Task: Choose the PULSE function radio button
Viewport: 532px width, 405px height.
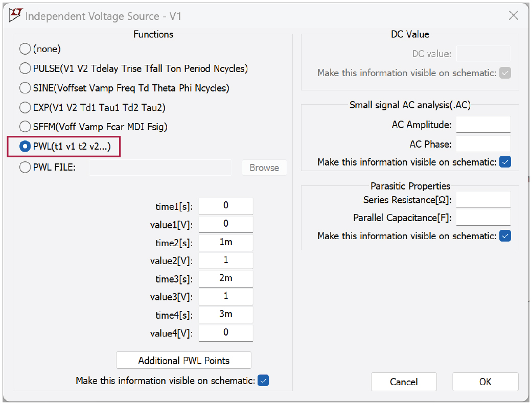Action: [x=25, y=68]
